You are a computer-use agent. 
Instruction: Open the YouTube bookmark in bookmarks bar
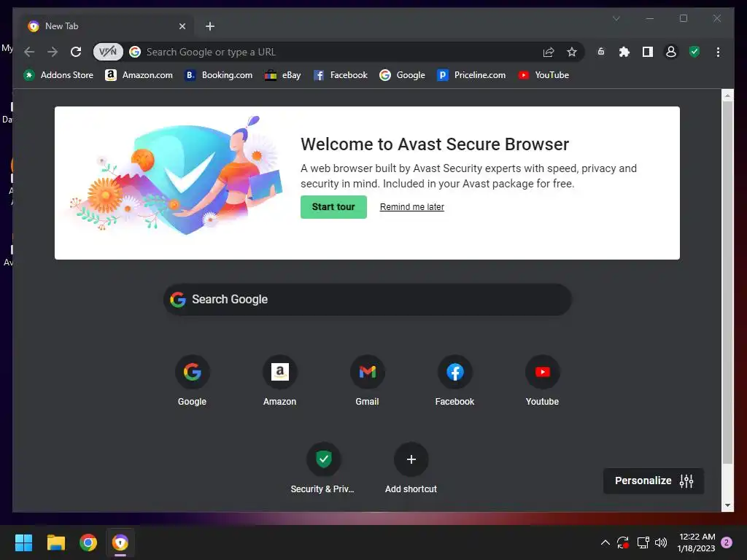(543, 75)
